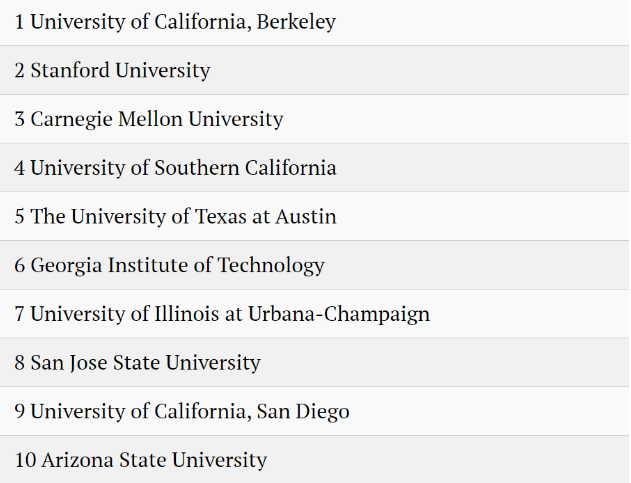Click rank number 4 beside Southern California

(20, 168)
